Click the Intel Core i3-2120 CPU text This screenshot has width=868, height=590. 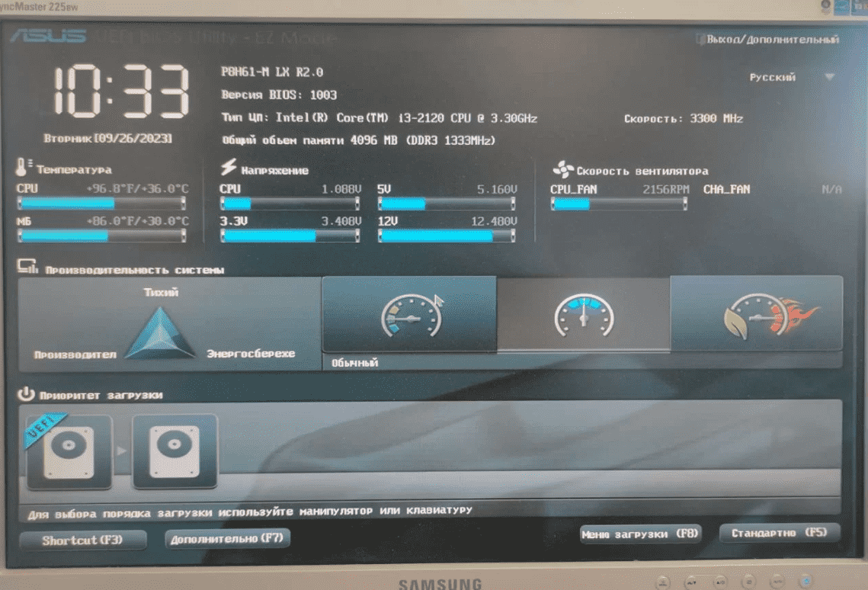380,118
